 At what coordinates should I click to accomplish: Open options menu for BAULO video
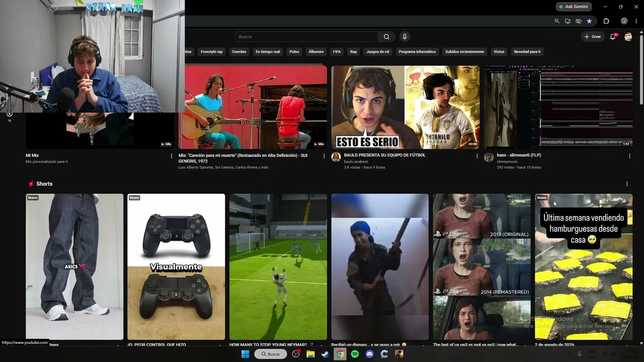click(x=477, y=156)
